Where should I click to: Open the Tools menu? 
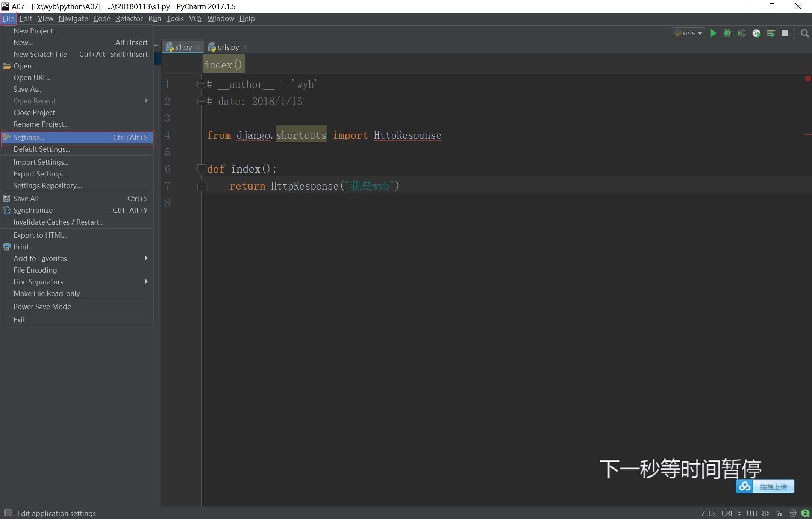coord(175,18)
